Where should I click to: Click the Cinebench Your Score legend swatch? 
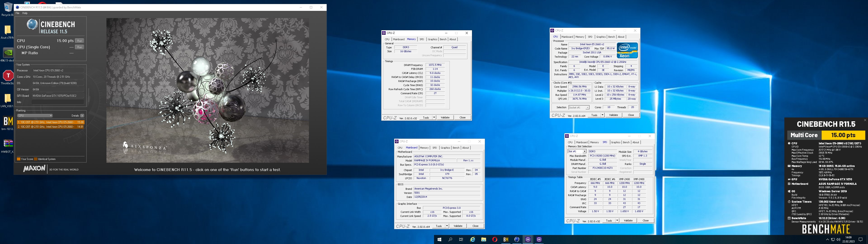19,159
